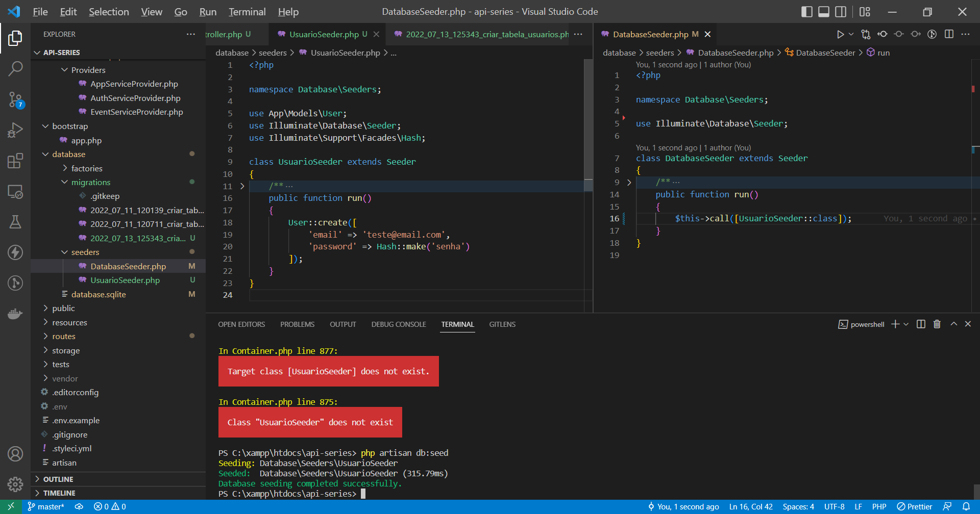Image resolution: width=980 pixels, height=514 pixels.
Task: Create a new terminal with plus icon
Action: [895, 324]
